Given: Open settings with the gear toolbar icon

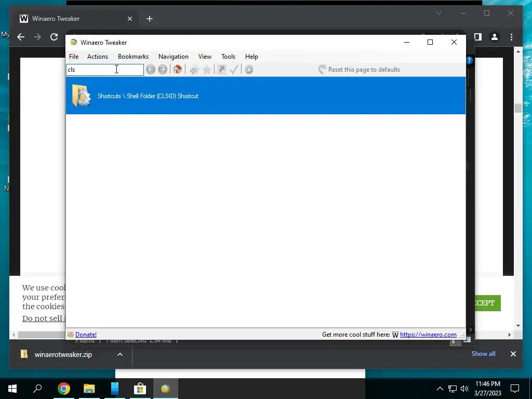Looking at the screenshot, I should click(x=249, y=70).
